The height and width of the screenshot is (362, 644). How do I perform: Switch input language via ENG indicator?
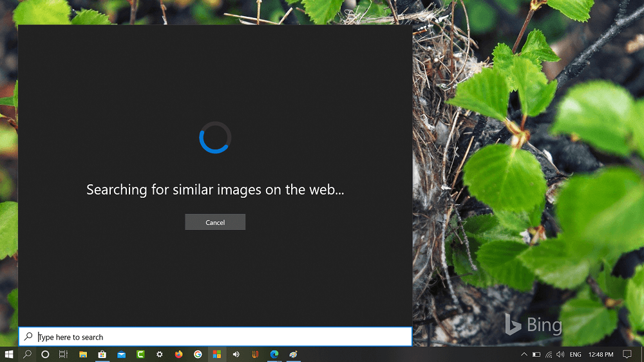(x=575, y=354)
